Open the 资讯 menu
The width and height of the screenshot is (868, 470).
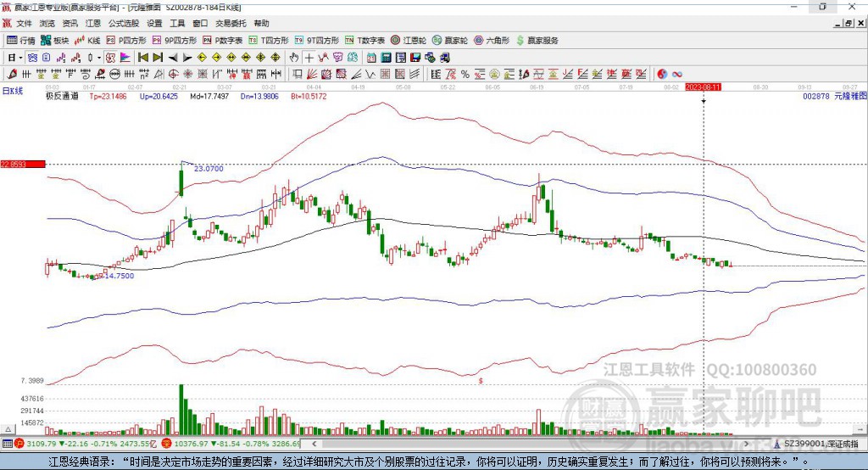(x=70, y=23)
